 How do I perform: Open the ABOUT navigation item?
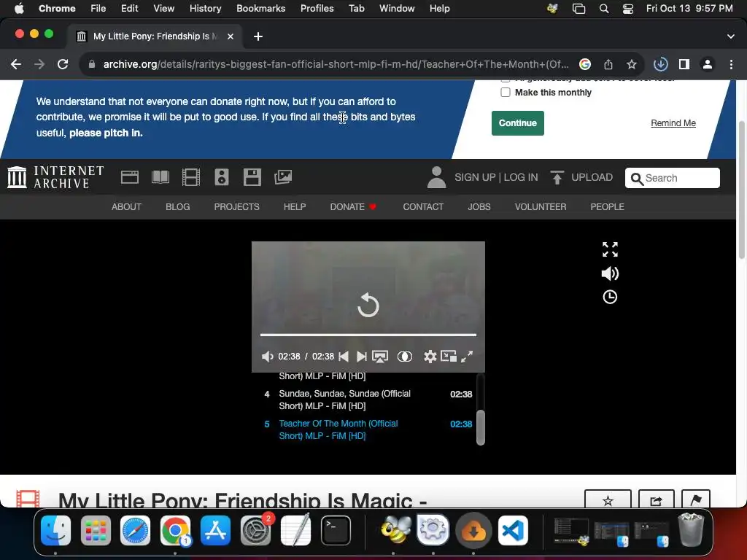[126, 206]
